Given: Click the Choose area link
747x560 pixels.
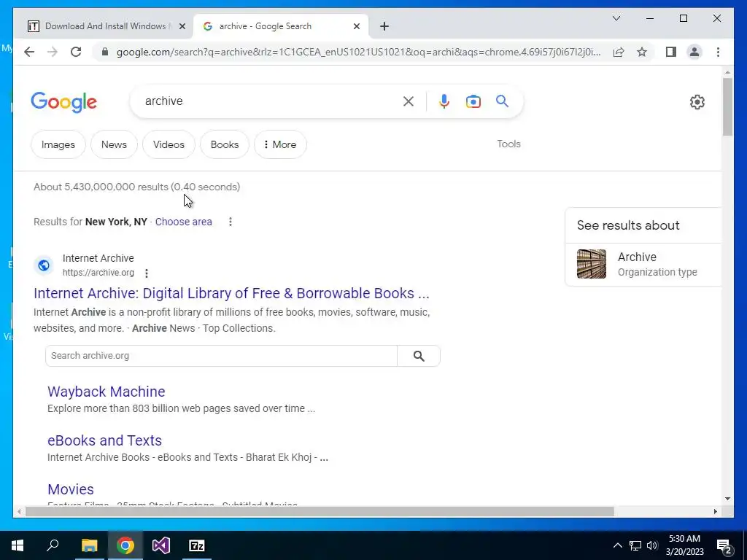Looking at the screenshot, I should (183, 222).
